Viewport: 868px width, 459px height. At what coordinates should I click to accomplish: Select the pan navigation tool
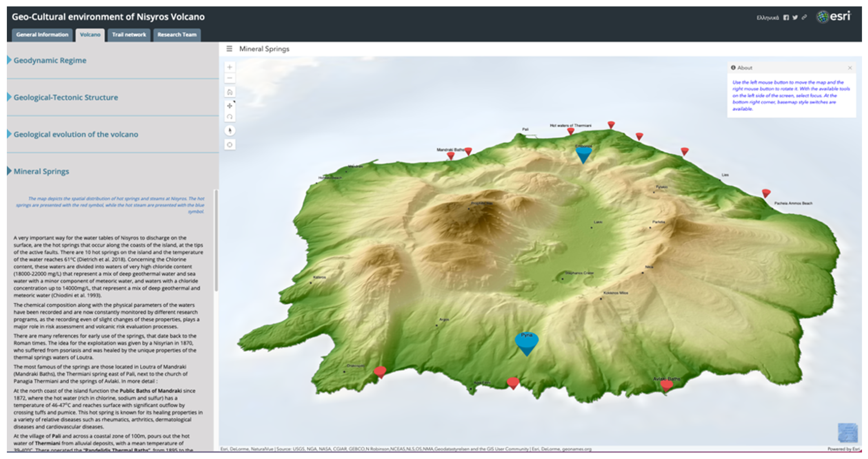229,106
